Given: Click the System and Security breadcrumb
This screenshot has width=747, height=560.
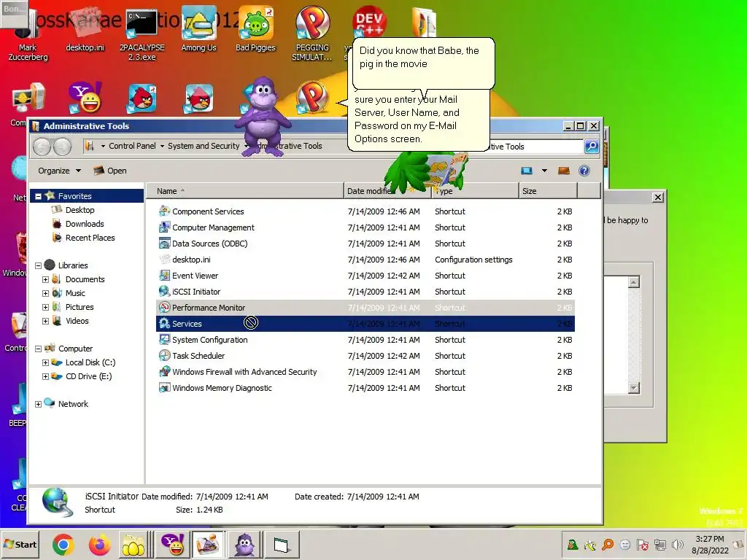Looking at the screenshot, I should pos(204,146).
